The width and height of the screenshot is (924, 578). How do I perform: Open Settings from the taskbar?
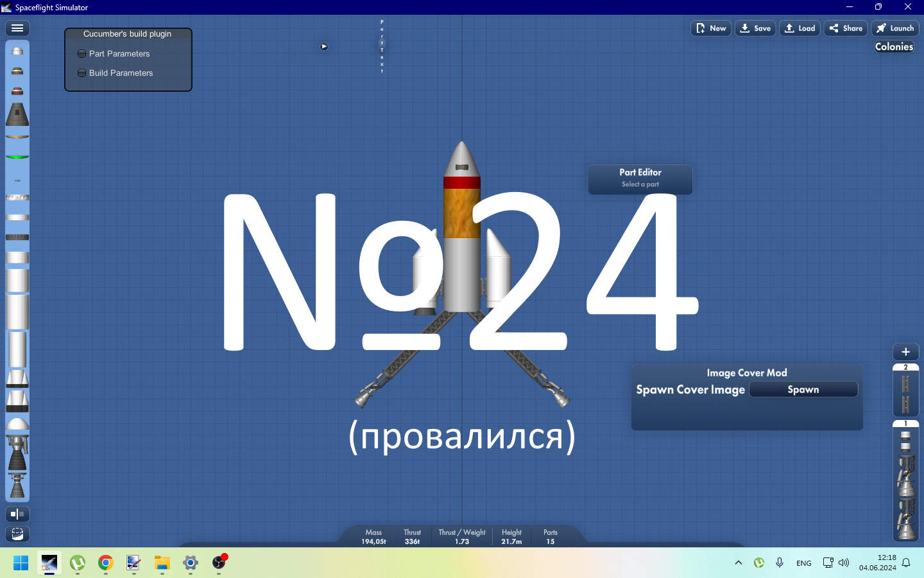[x=191, y=563]
